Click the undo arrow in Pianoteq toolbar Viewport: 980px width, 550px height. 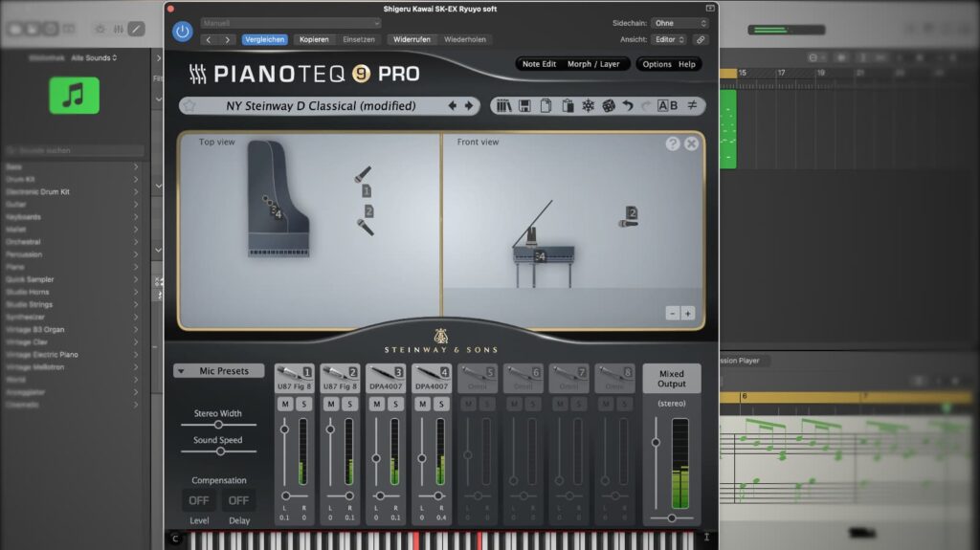[628, 106]
